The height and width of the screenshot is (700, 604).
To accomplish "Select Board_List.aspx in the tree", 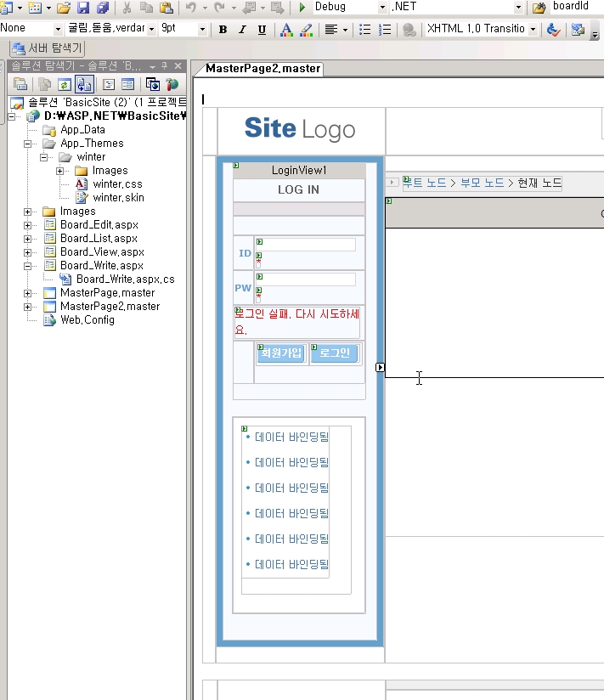I will (99, 239).
